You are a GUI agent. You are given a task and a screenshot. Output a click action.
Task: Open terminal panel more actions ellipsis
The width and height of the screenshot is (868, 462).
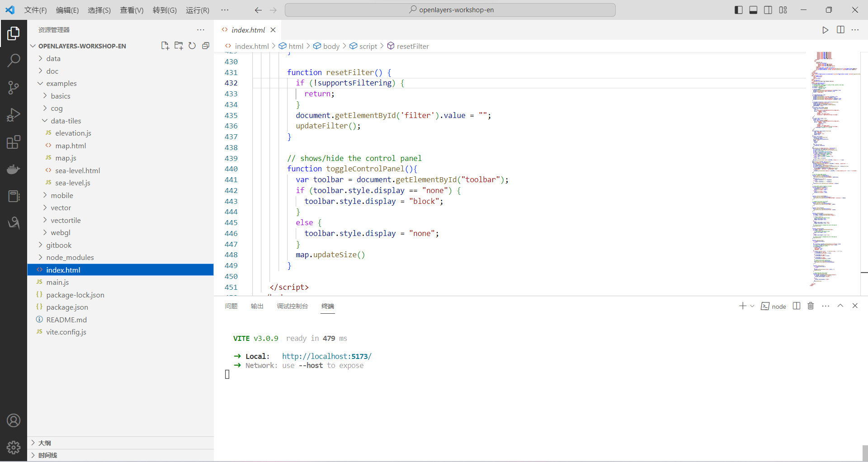(826, 306)
